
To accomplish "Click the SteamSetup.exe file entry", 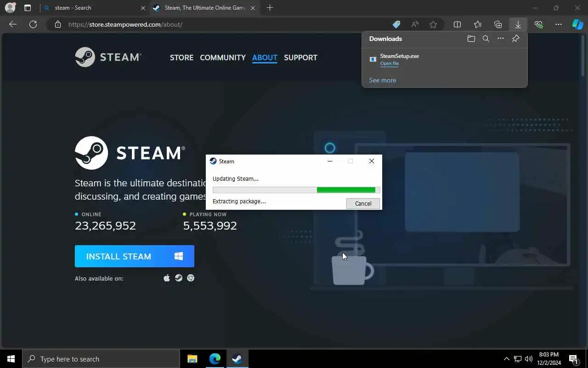I will (445, 59).
